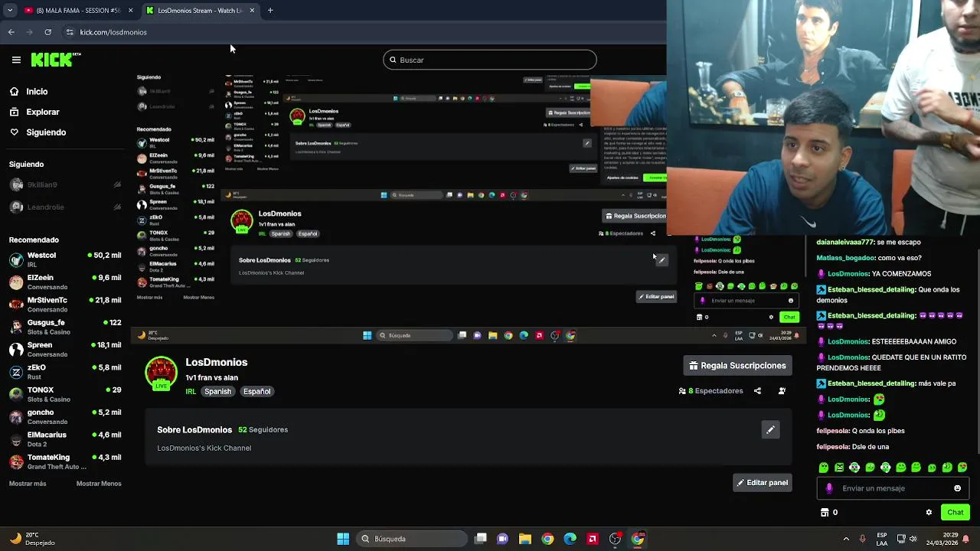Send message with green Chat button

[x=955, y=513]
